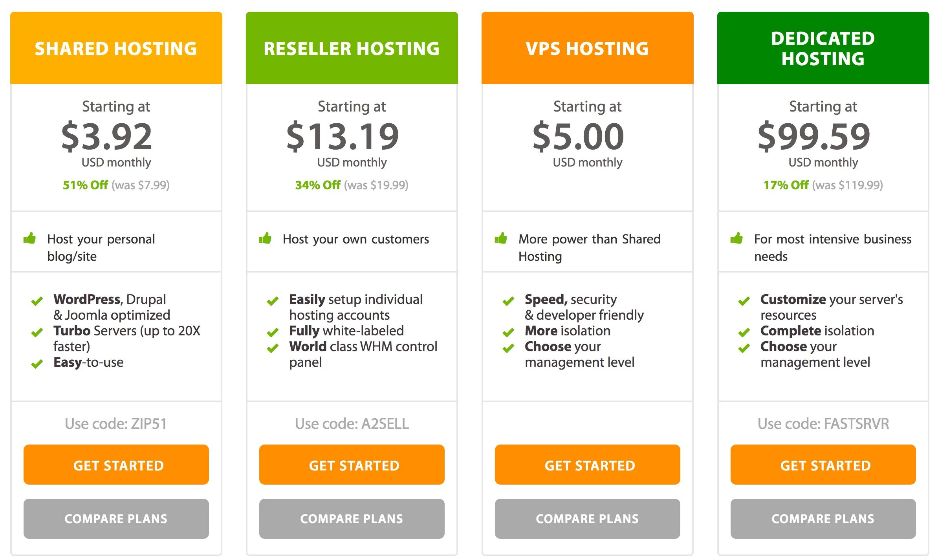This screenshot has height=560, width=938.
Task: Click the checkmark beside Turbo Servers feature
Action: (37, 333)
